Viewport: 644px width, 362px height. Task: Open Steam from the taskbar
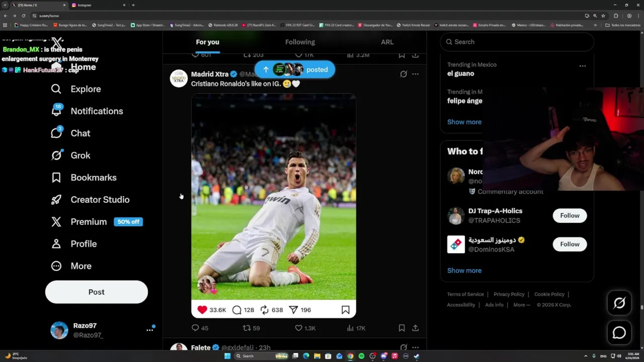coord(417,356)
